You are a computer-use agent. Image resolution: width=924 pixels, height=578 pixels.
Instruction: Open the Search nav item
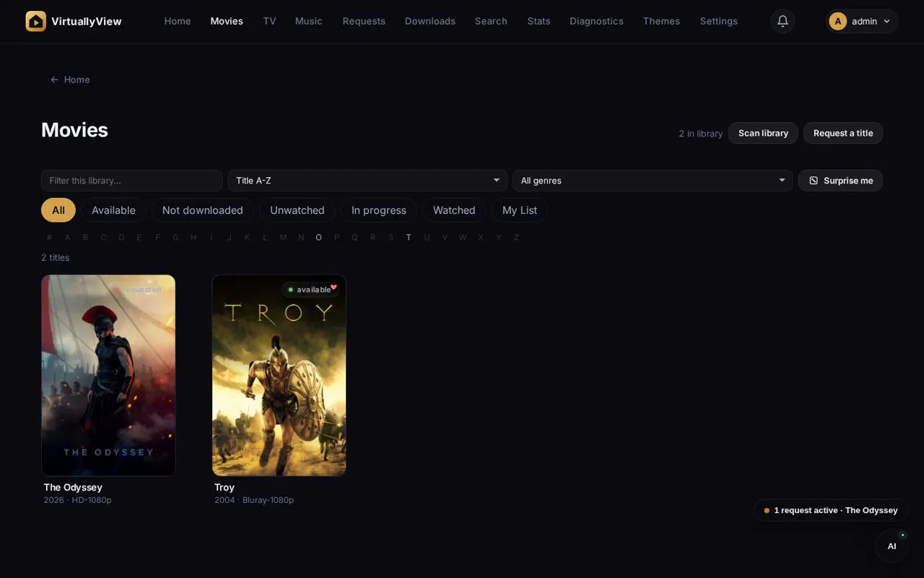click(x=491, y=21)
